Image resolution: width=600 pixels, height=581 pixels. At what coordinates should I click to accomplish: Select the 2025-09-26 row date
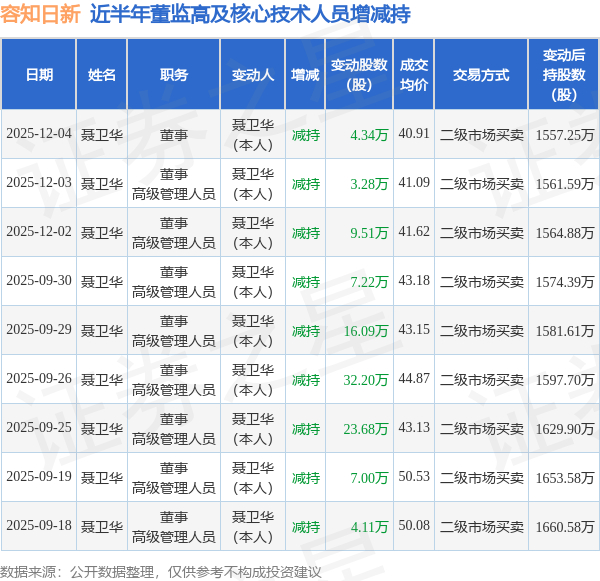(x=39, y=379)
